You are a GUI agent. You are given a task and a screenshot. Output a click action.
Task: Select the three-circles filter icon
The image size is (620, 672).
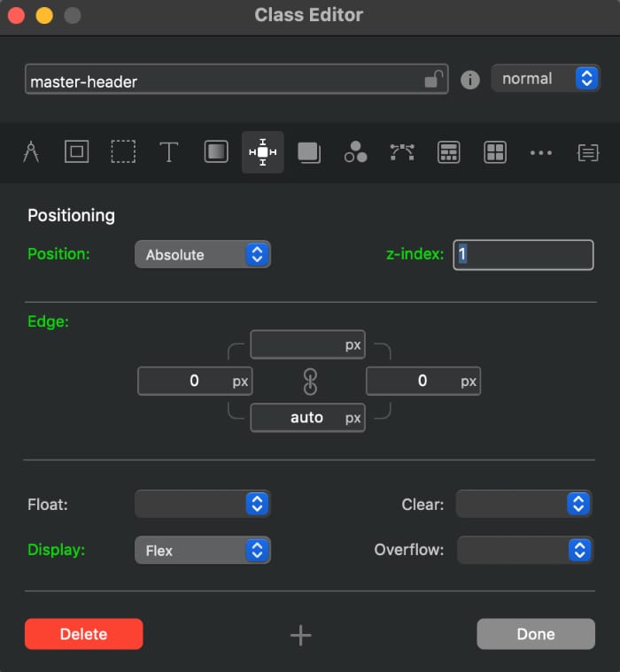pos(356,152)
